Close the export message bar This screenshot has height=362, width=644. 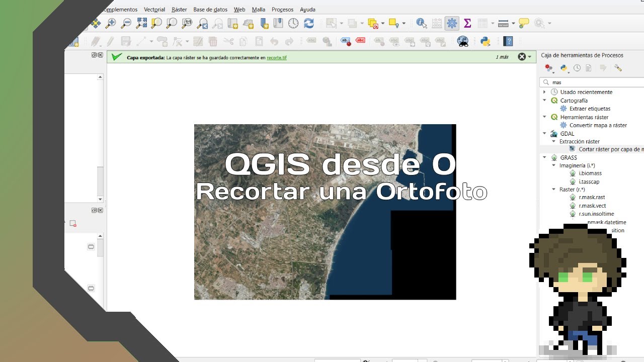[x=522, y=57]
